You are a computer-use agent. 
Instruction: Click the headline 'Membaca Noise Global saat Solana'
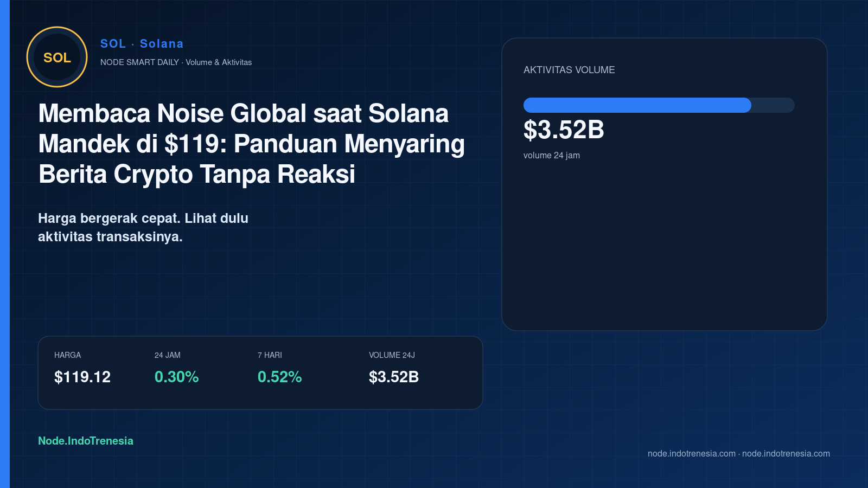(x=244, y=113)
